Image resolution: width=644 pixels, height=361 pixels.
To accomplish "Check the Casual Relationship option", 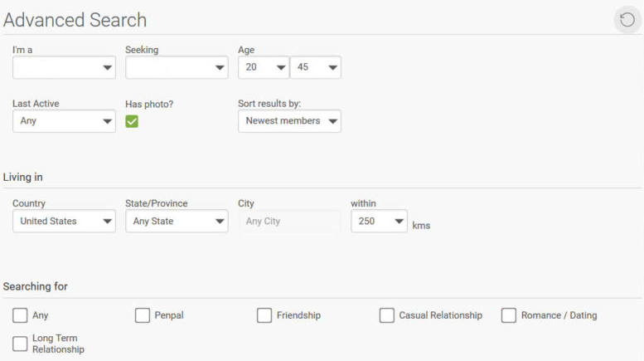I will click(x=386, y=315).
